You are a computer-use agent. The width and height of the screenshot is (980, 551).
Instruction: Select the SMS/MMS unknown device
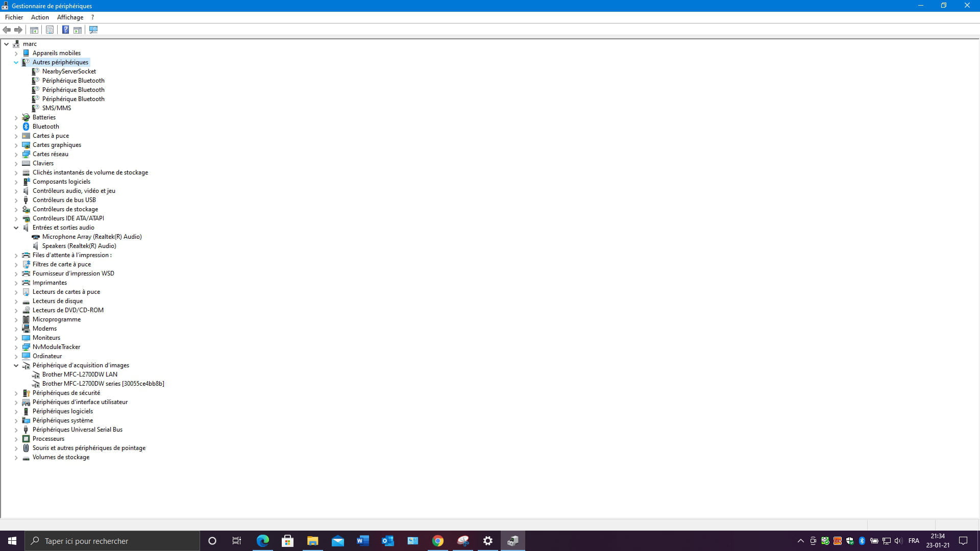[57, 108]
